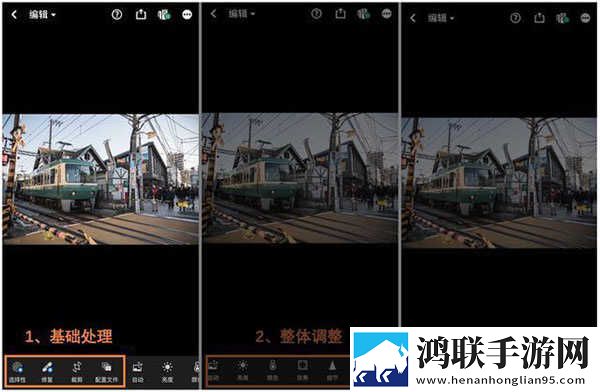
Task: Tap the back arrow in the left screenshot
Action: tap(14, 15)
